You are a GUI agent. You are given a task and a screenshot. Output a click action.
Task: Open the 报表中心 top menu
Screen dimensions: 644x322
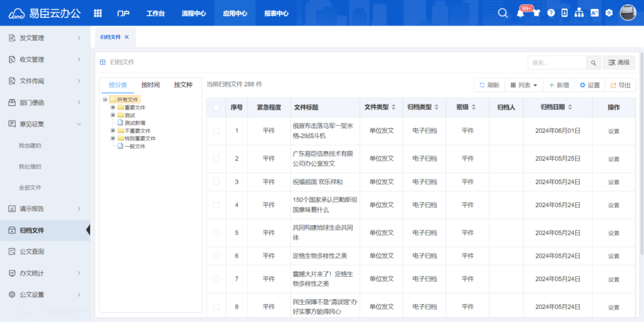(277, 13)
